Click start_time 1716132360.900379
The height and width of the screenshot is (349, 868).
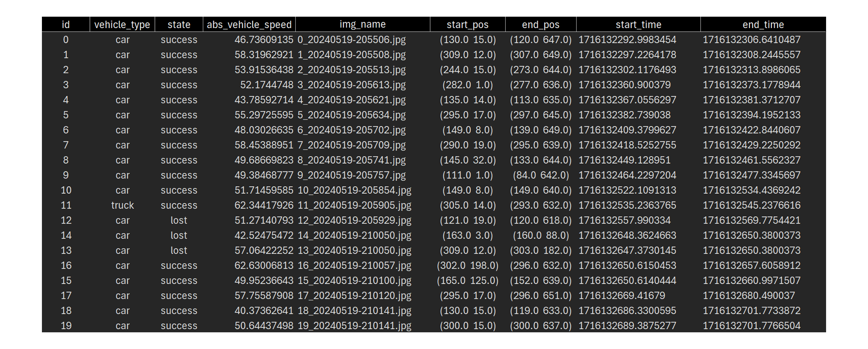(625, 85)
